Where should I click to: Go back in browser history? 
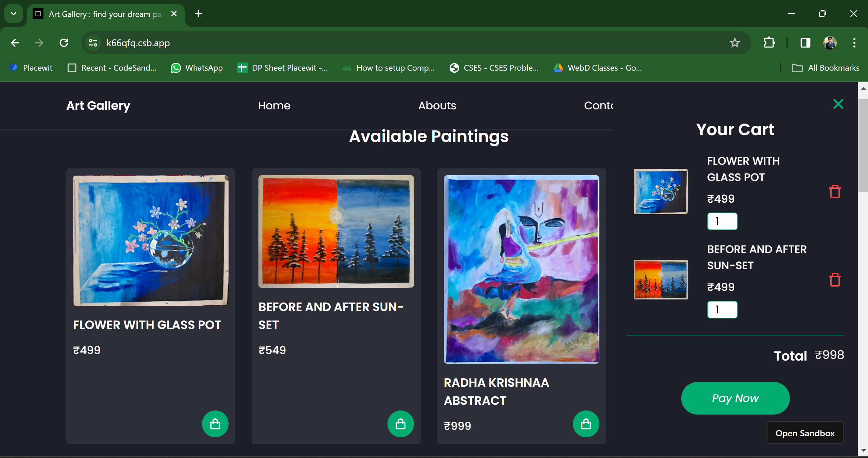15,43
